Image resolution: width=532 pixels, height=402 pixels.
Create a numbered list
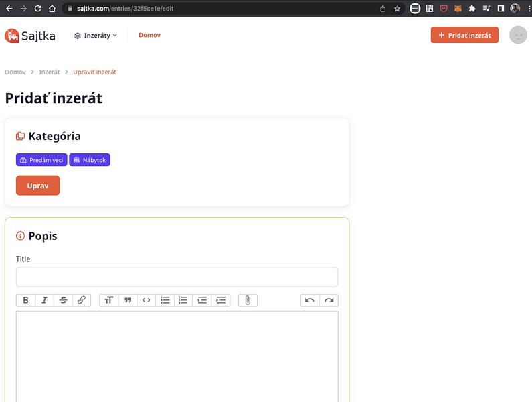184,300
